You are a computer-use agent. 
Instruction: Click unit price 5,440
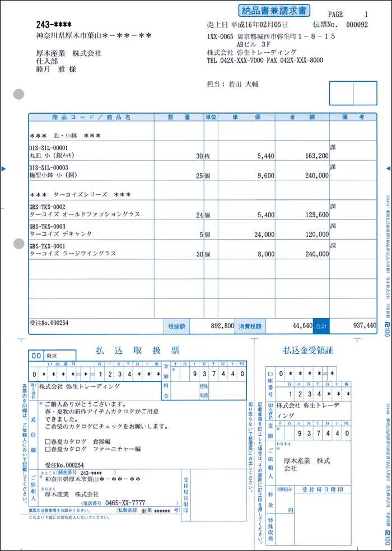coord(266,156)
